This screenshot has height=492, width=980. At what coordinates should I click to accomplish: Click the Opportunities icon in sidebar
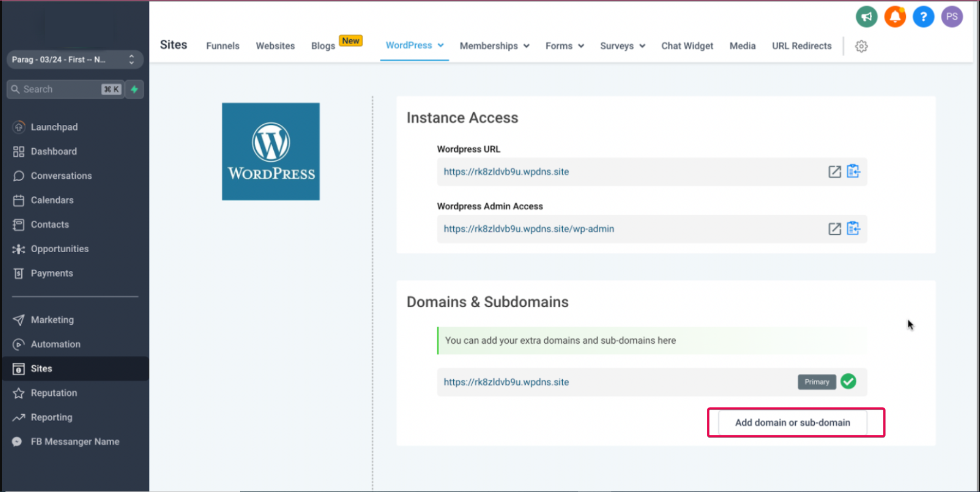coord(19,249)
